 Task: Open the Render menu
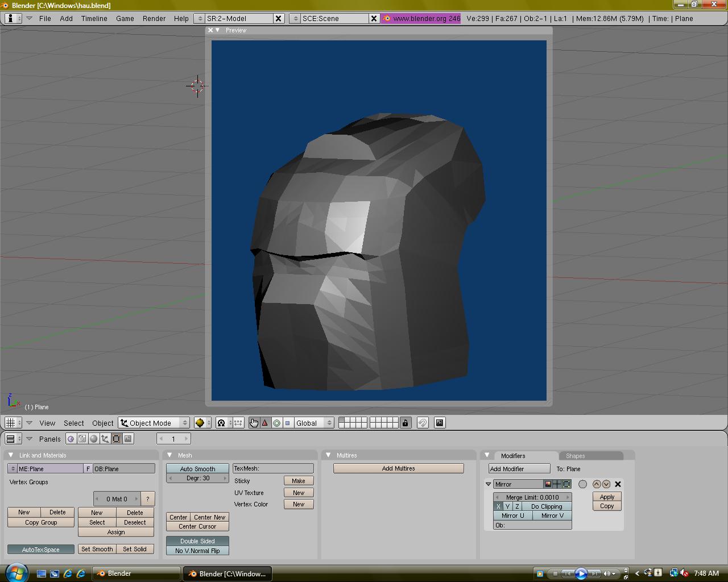(x=154, y=18)
